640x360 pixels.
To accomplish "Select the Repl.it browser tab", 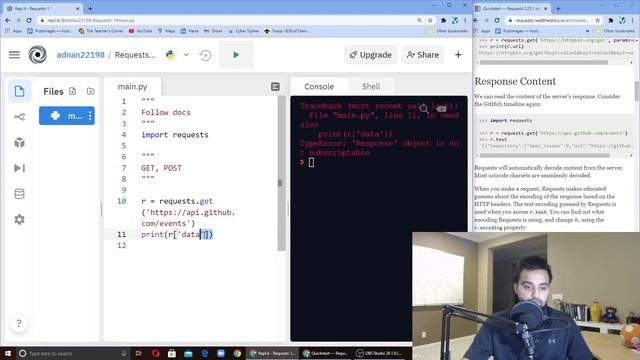I will click(43, 8).
